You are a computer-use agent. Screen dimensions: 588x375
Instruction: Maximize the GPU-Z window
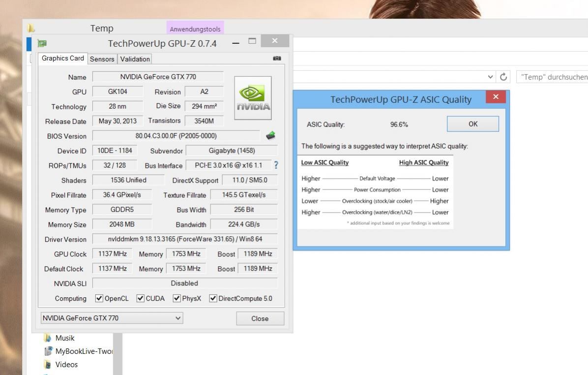(252, 41)
